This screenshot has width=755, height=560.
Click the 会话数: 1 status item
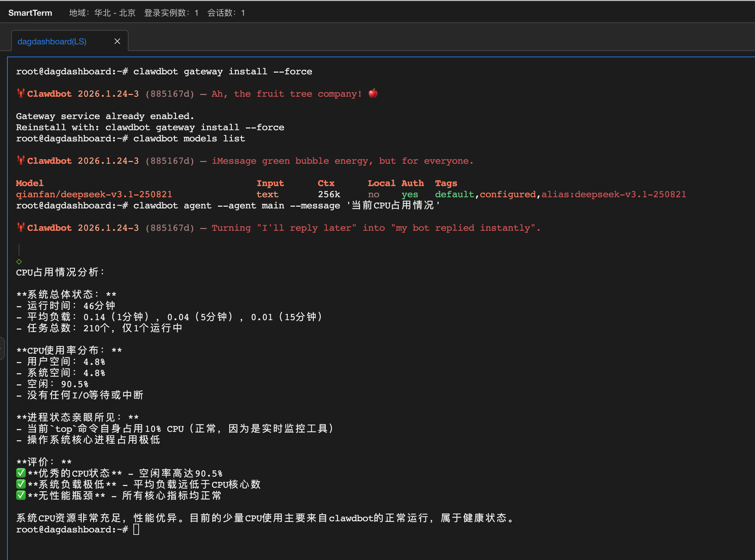(226, 13)
